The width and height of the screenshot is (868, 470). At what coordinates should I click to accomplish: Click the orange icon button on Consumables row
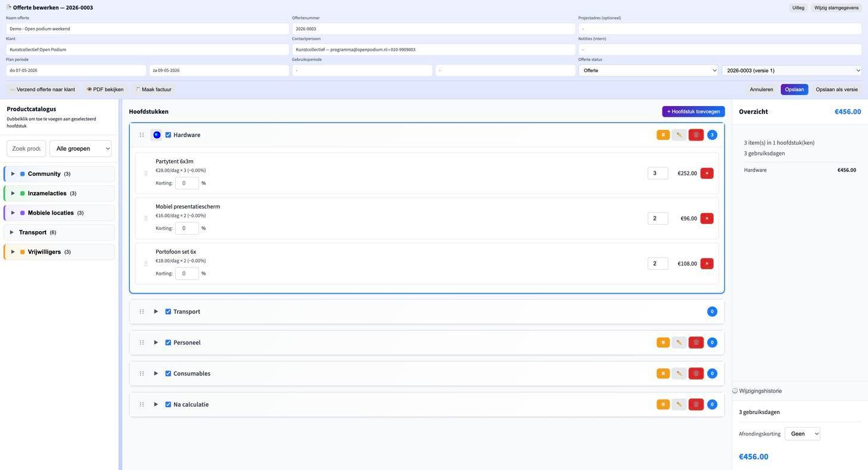(x=662, y=373)
